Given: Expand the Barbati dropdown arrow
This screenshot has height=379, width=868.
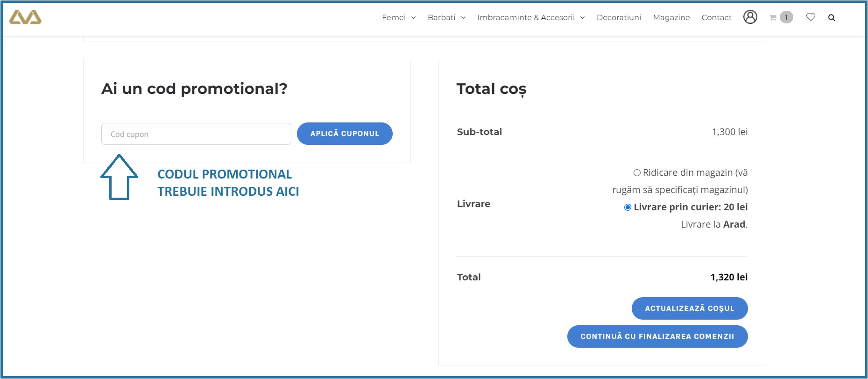Looking at the screenshot, I should (x=463, y=18).
